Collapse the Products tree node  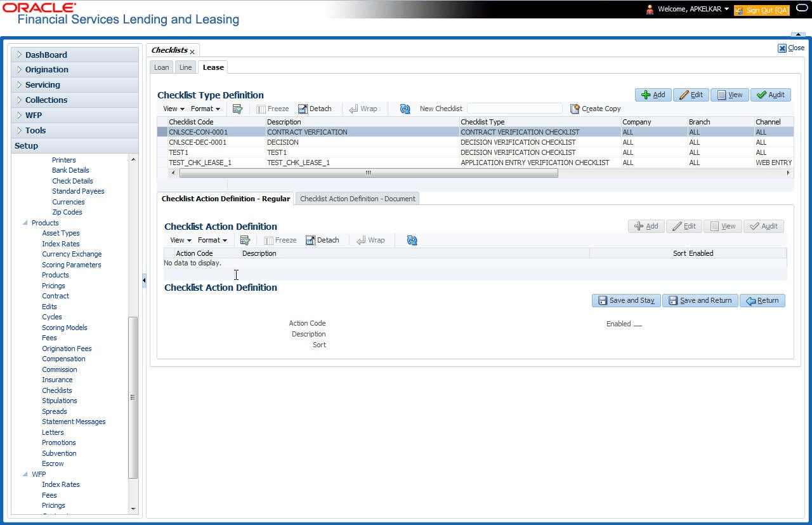point(25,223)
